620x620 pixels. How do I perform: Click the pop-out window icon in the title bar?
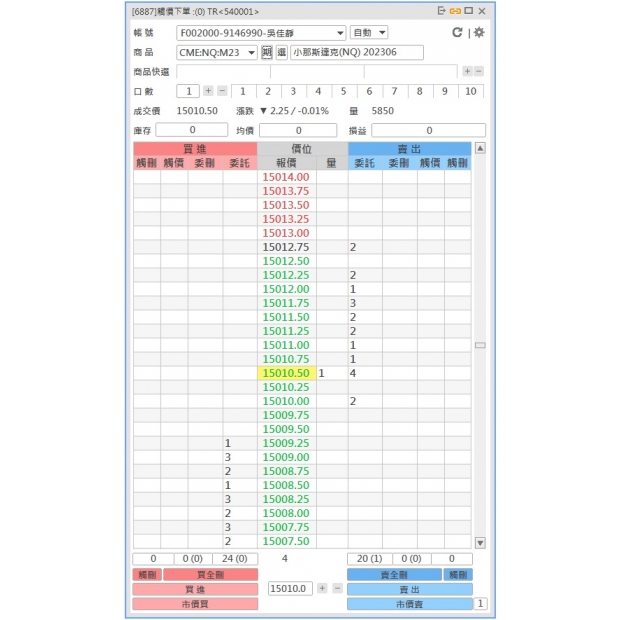point(441,11)
